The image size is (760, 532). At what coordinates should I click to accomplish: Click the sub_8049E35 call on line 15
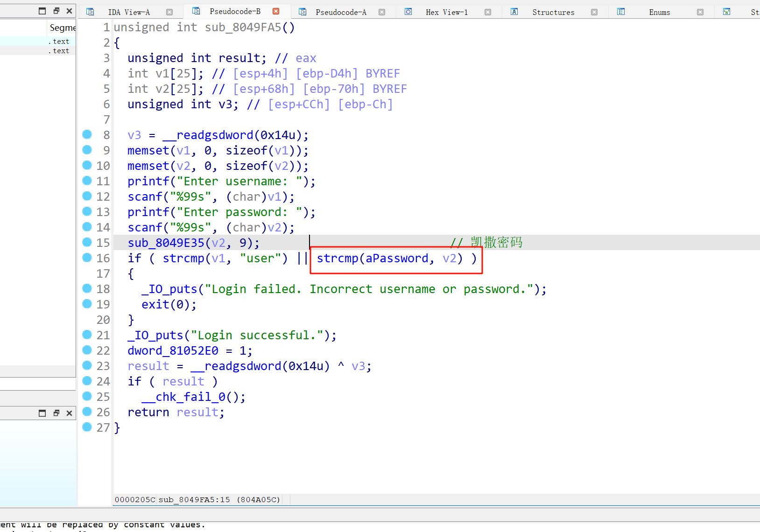(166, 243)
